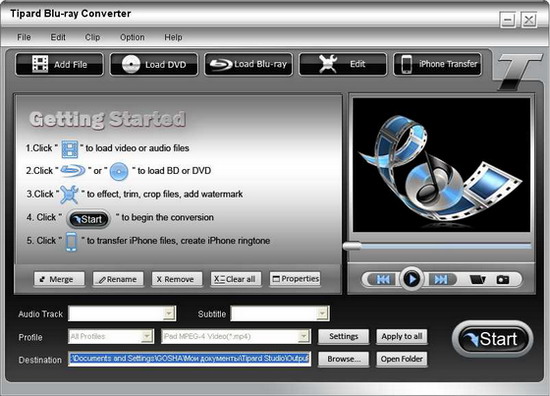Skip to next chapter in player
The image size is (550, 396).
(441, 279)
